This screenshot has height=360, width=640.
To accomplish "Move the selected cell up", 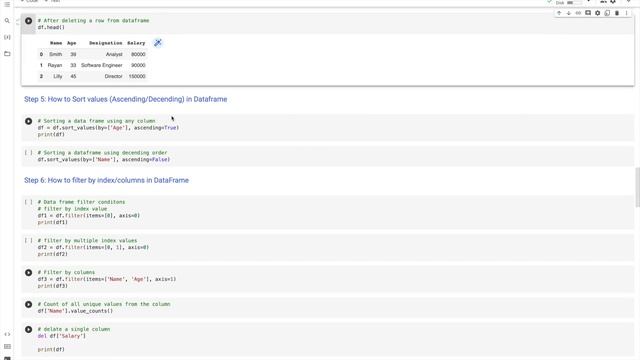I will click(x=559, y=13).
